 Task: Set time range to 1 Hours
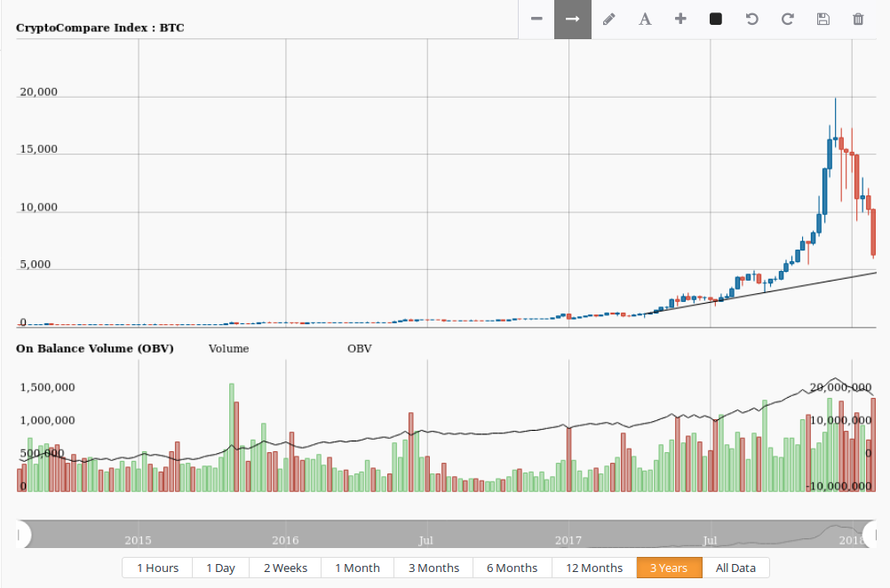click(157, 568)
